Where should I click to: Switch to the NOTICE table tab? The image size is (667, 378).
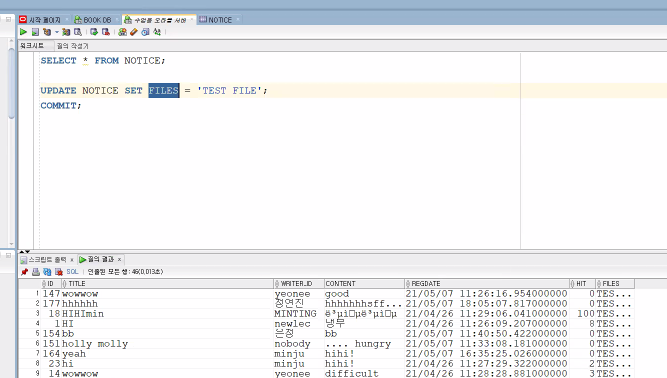coord(220,20)
